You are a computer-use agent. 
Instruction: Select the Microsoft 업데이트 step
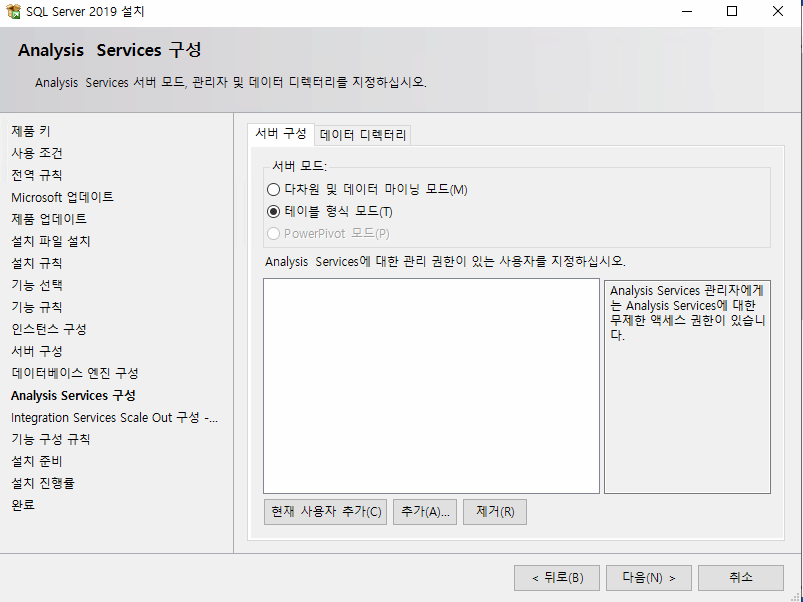pos(62,198)
